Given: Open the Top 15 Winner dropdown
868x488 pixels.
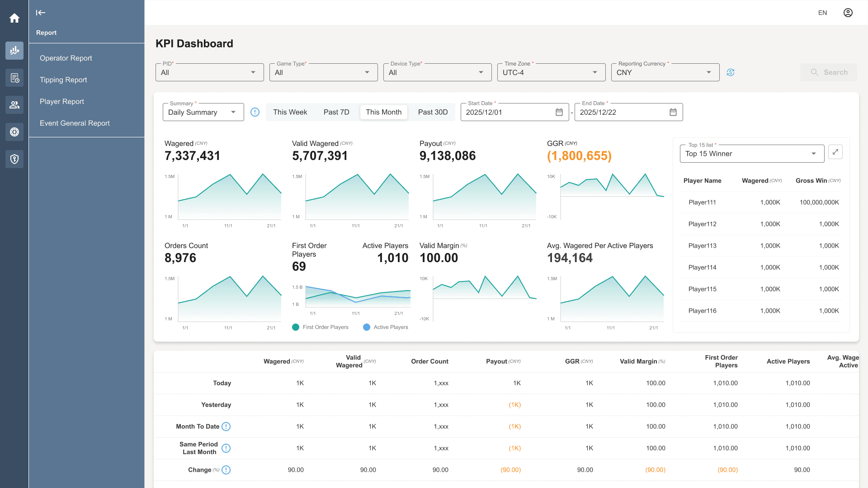Looking at the screenshot, I should coord(752,154).
